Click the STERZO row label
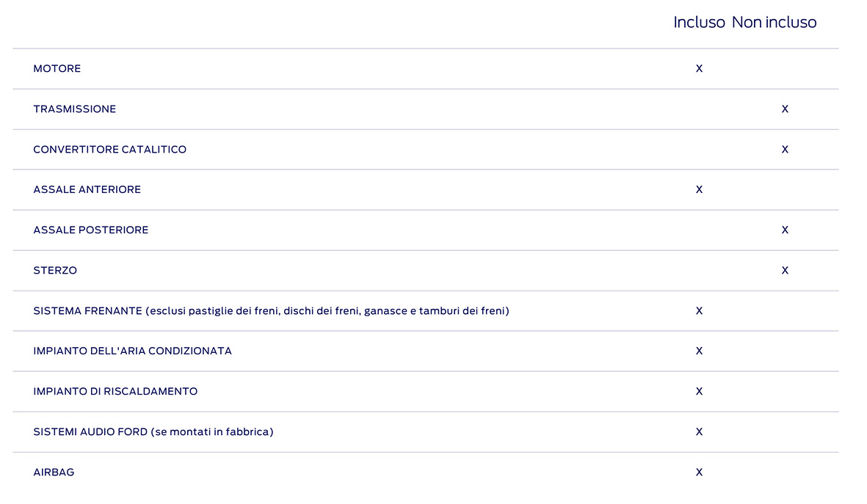The height and width of the screenshot is (504, 867). [55, 271]
